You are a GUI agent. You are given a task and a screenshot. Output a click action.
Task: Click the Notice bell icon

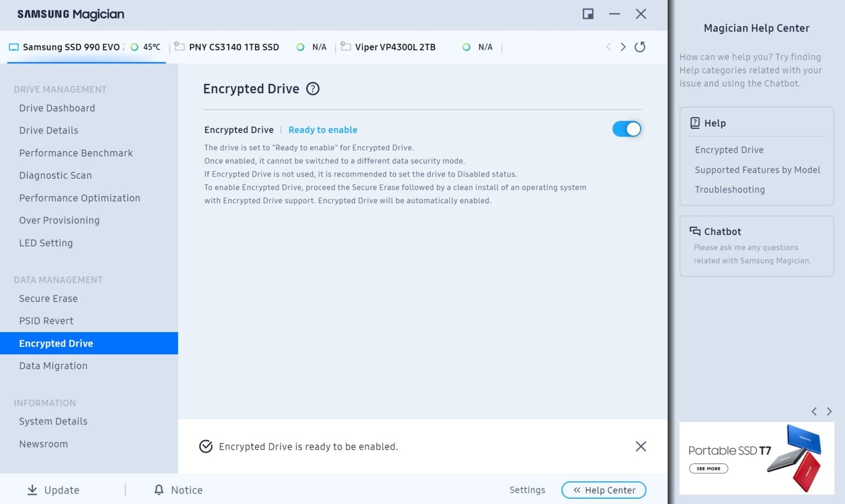click(159, 490)
